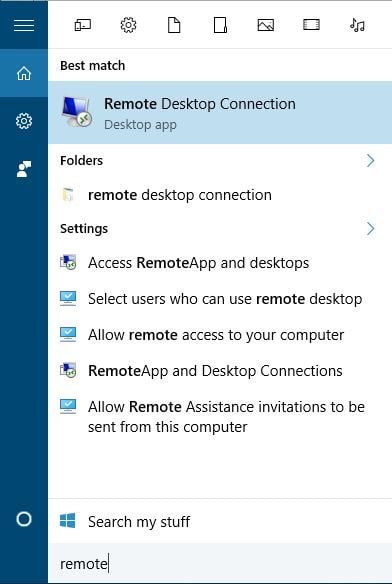Click the search box containing remote
The width and height of the screenshot is (392, 584).
220,564
